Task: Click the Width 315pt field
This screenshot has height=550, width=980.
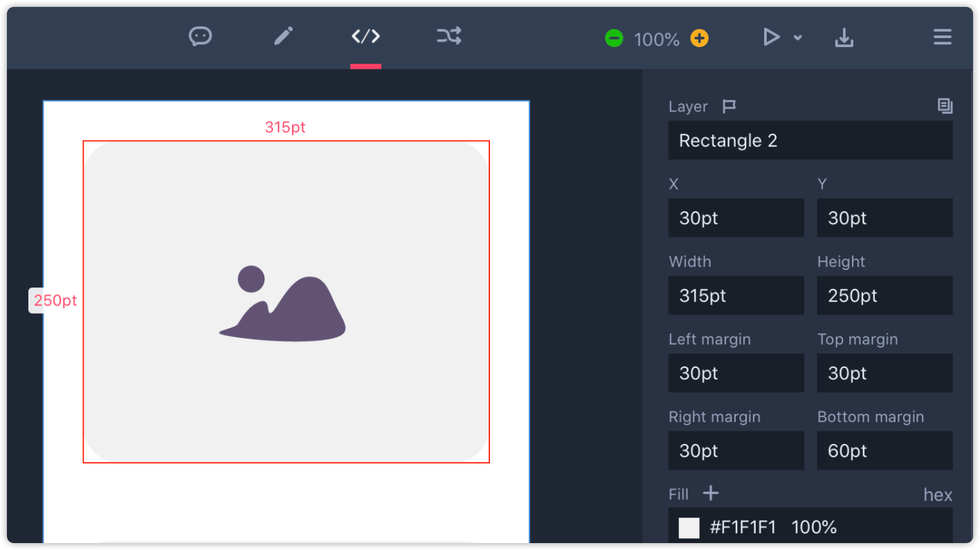Action: (x=736, y=296)
